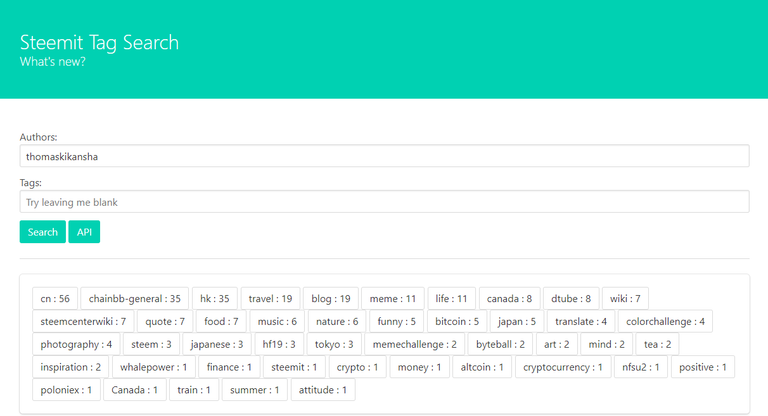Image resolution: width=768 pixels, height=416 pixels.
Task: Pick the summer : 1 tag
Action: pos(255,390)
